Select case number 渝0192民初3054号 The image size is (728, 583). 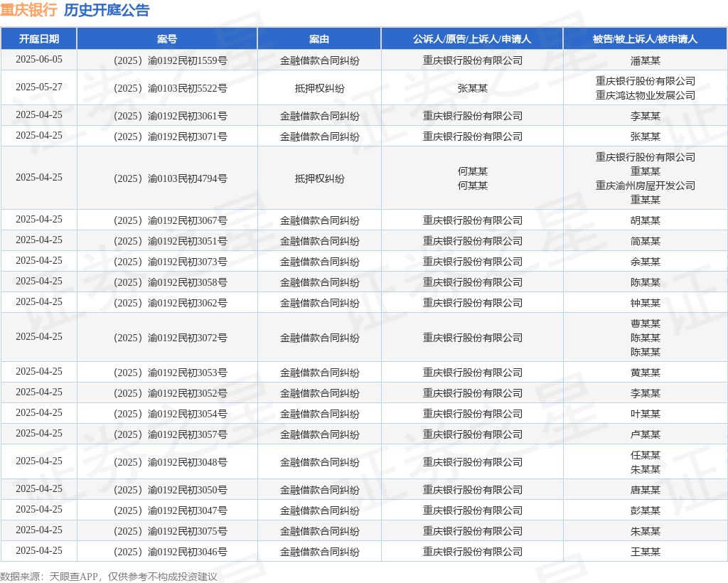[x=188, y=414]
